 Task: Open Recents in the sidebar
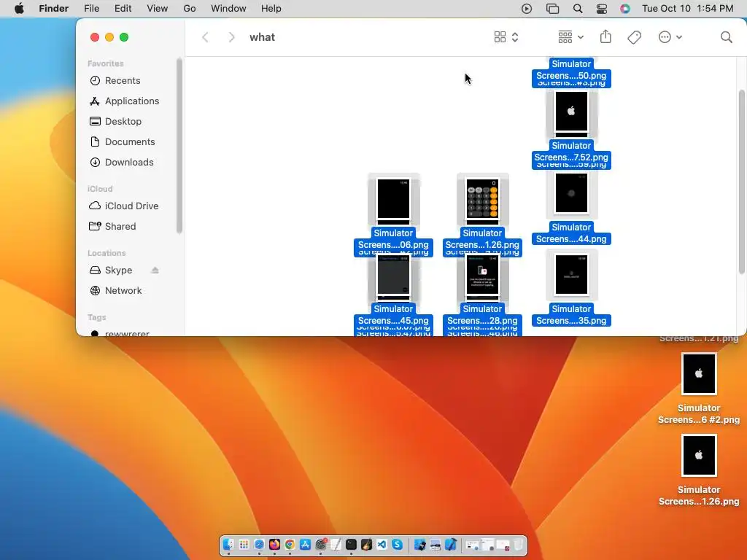click(123, 80)
